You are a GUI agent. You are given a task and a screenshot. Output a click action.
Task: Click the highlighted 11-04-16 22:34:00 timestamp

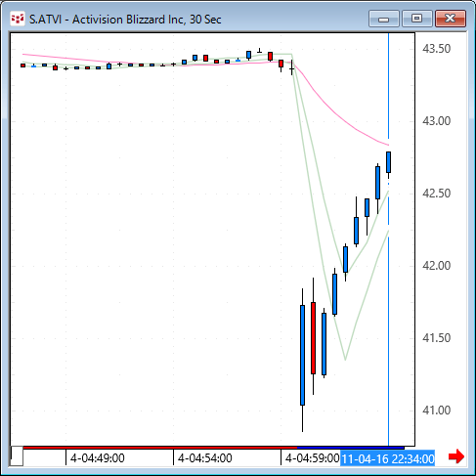click(x=388, y=458)
